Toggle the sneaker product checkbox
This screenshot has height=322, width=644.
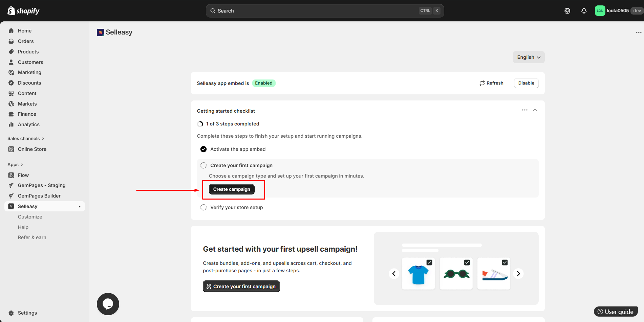click(505, 262)
